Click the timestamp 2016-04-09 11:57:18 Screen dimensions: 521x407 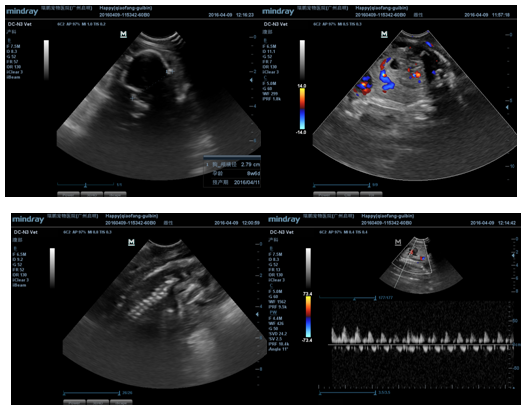pos(487,15)
